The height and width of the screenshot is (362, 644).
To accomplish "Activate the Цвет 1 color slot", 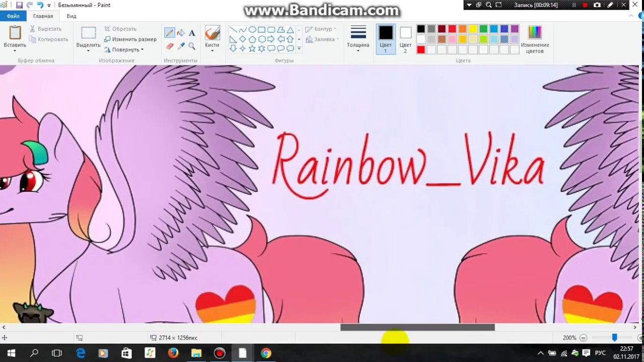I will pos(386,39).
